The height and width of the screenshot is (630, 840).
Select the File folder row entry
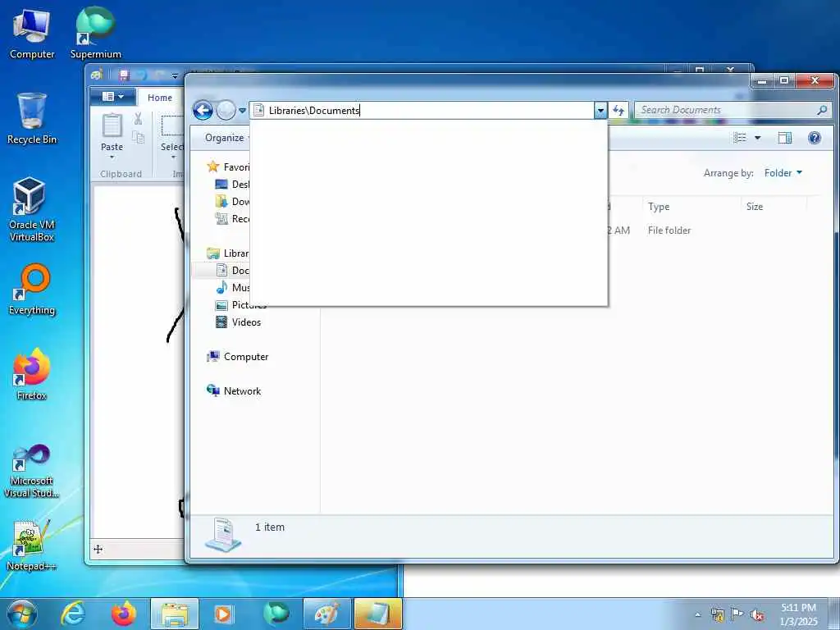click(x=669, y=231)
